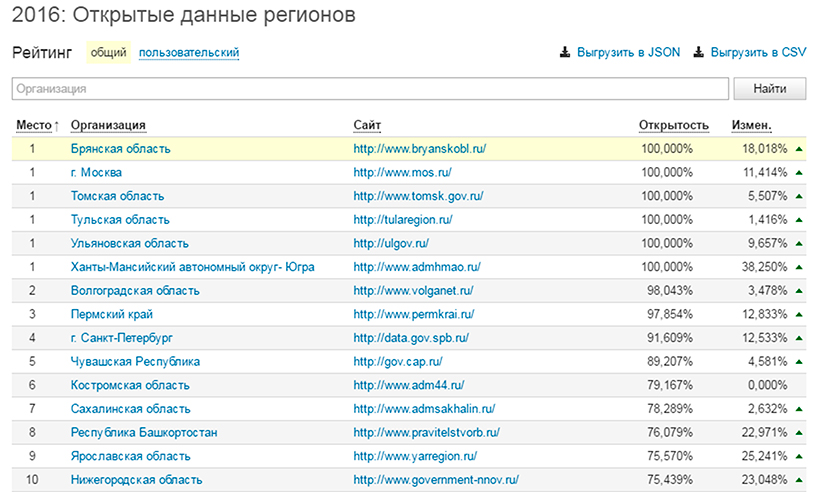The width and height of the screenshot is (820, 492).
Task: Export data via Выгрузить в JSON link
Action: click(628, 53)
